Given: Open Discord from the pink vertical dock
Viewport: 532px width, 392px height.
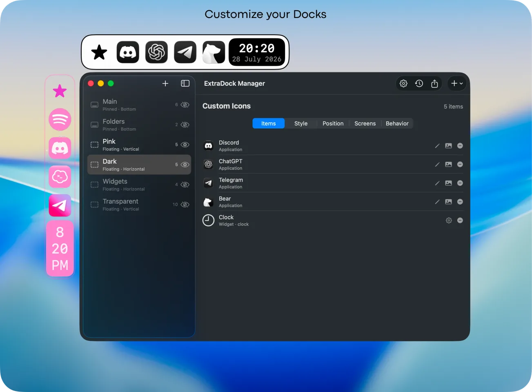Looking at the screenshot, I should [x=60, y=148].
